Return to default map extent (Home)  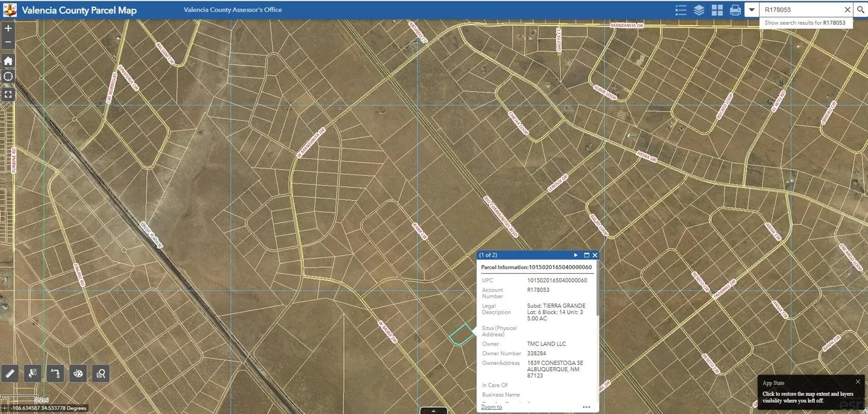pos(8,61)
